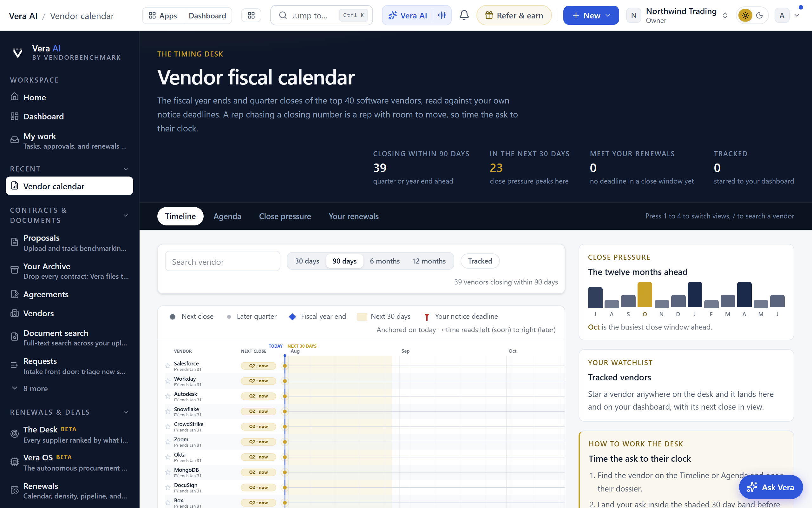Activate Vera AI voice waveform icon

[x=442, y=16]
